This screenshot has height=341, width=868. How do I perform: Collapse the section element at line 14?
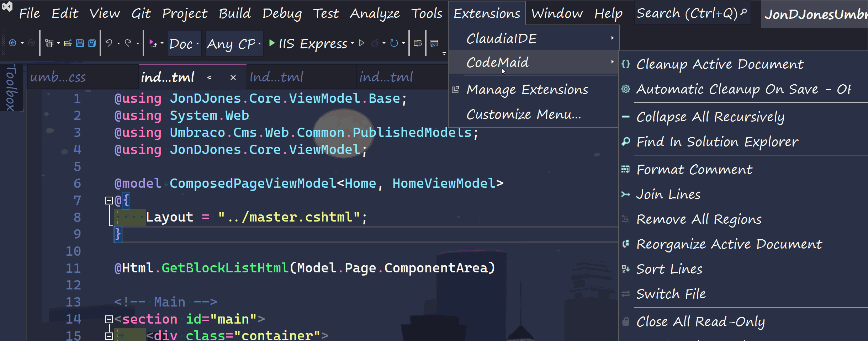coord(109,319)
